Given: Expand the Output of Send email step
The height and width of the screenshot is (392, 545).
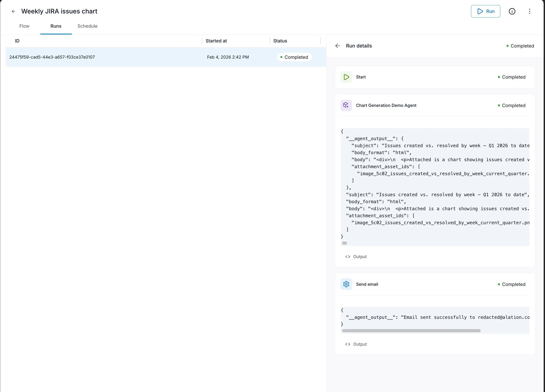Looking at the screenshot, I should (x=360, y=344).
